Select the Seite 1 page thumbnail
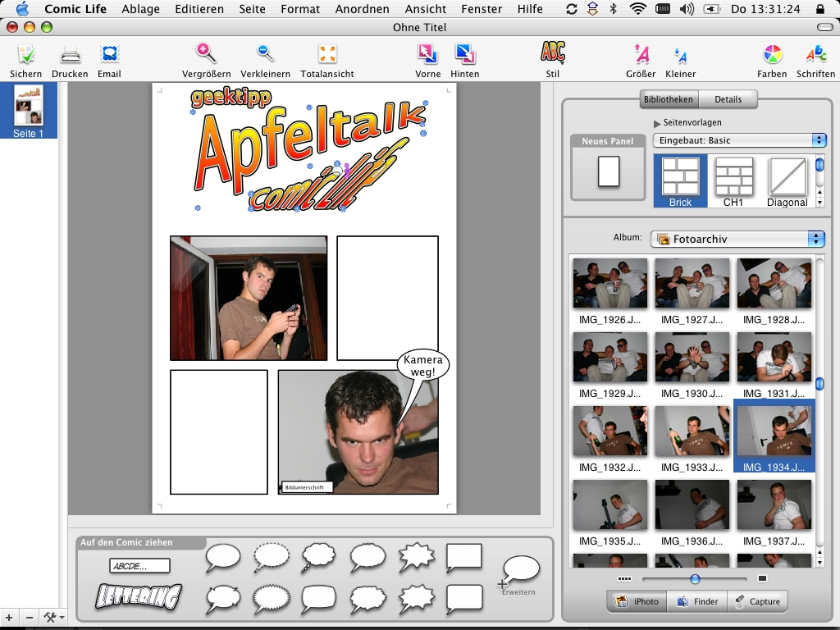 [x=29, y=111]
